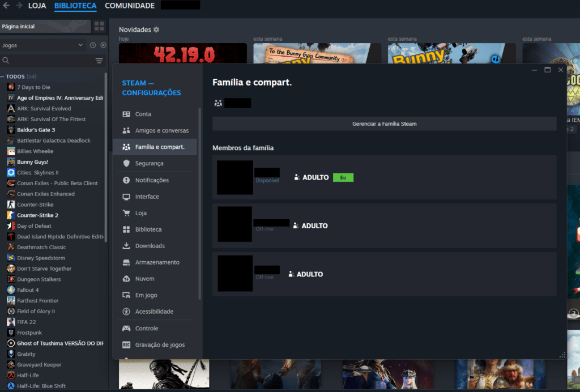The width and height of the screenshot is (580, 392).
Task: Click the Armazenamento drive icon
Action: (x=126, y=262)
